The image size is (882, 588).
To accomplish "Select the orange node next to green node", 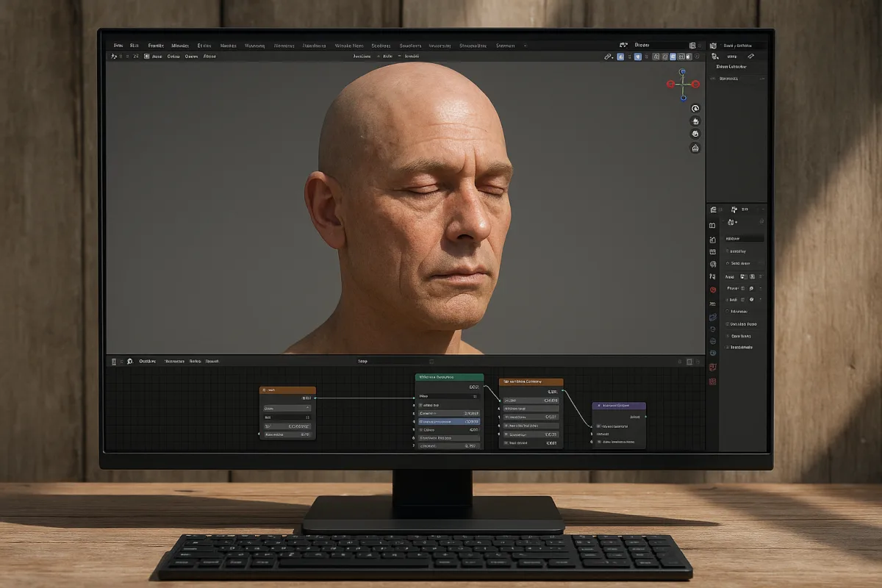I will 531,382.
